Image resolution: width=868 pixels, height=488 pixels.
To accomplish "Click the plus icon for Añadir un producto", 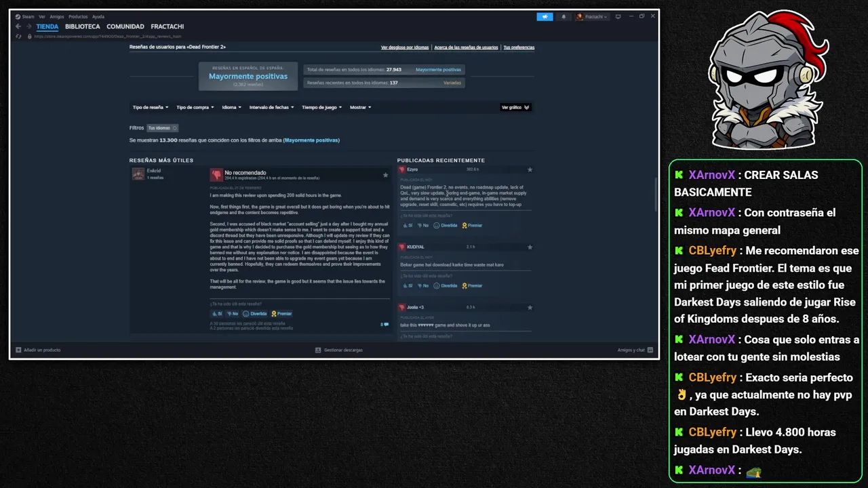I will tap(18, 350).
